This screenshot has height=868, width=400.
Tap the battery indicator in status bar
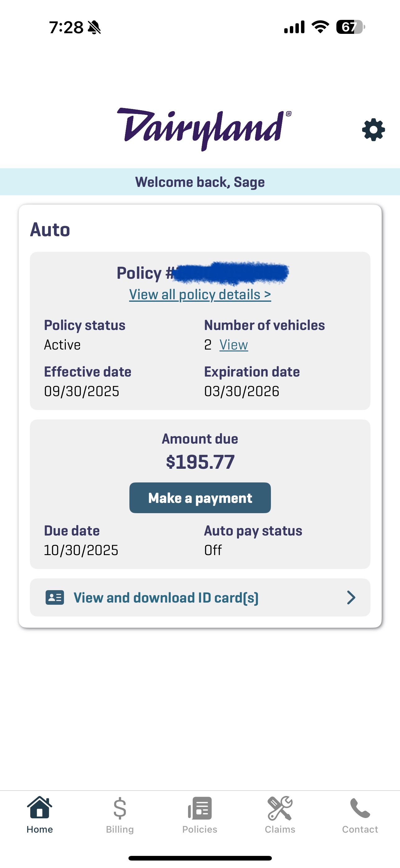350,27
